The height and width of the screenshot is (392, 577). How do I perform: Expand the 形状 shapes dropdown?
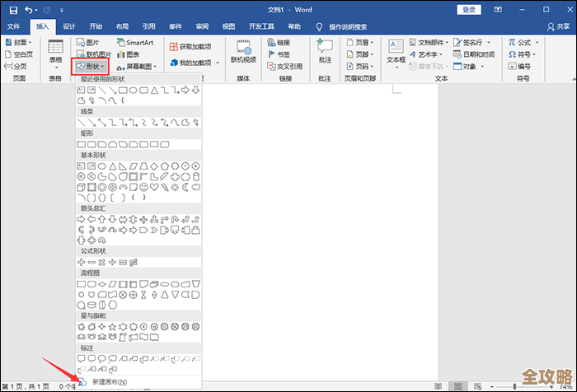(x=91, y=65)
